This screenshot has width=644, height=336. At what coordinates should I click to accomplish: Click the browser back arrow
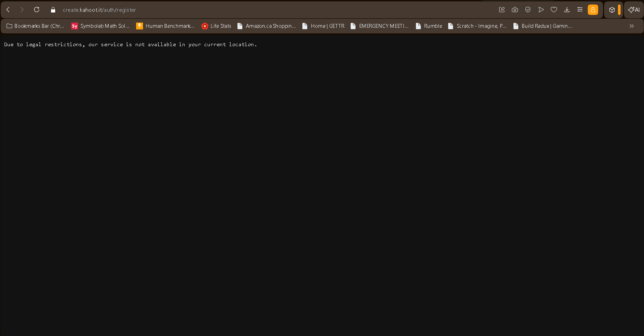[8, 10]
